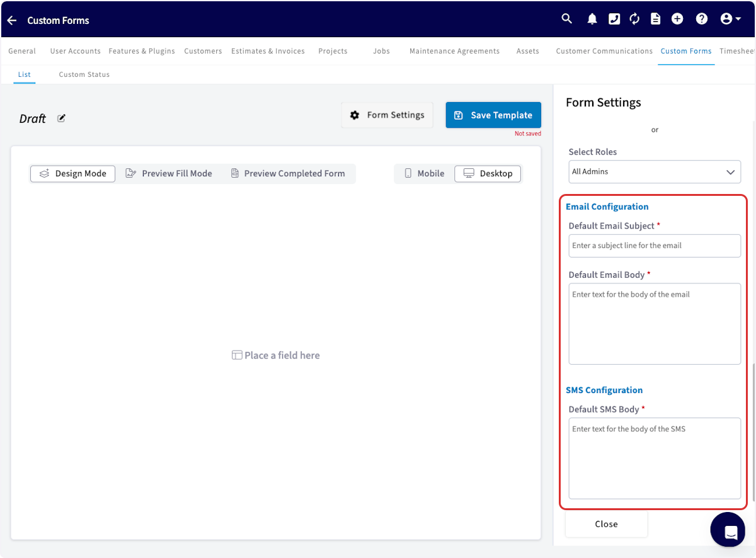This screenshot has height=558, width=756.
Task: Open the user account menu
Action: pyautogui.click(x=731, y=20)
